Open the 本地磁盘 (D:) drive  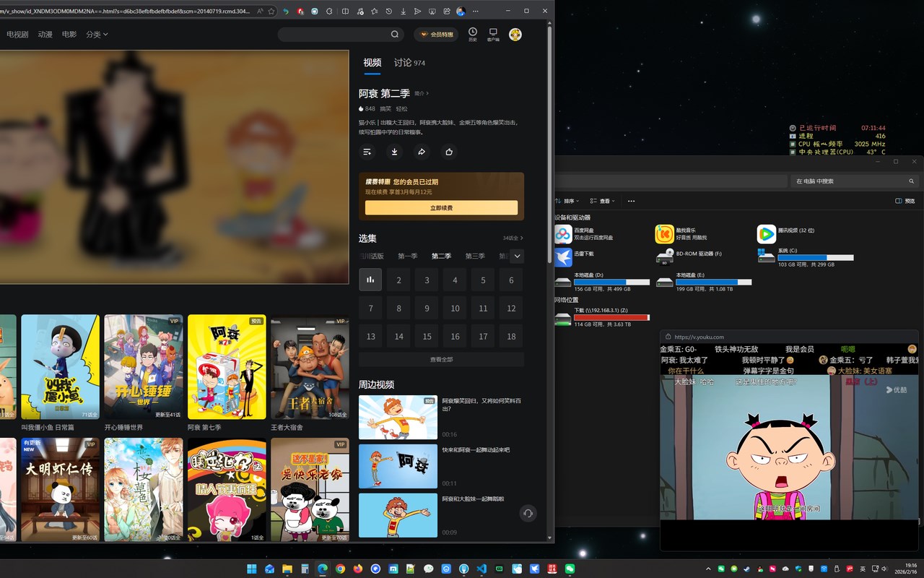coord(602,282)
